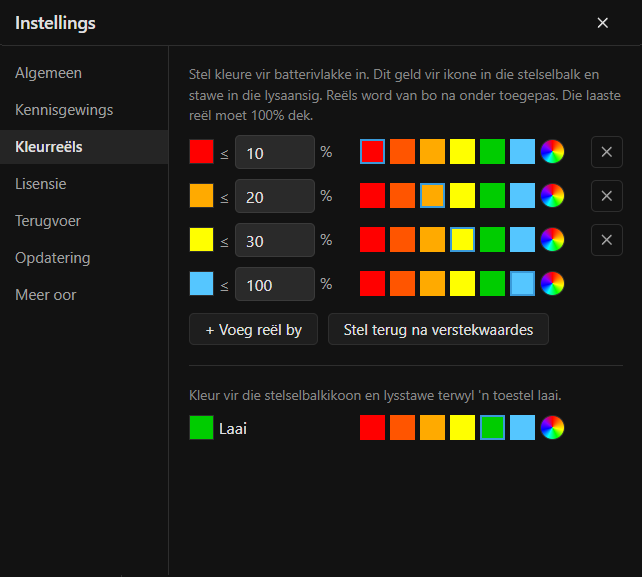Close the Instellings dialog
This screenshot has height=577, width=642.
click(602, 23)
